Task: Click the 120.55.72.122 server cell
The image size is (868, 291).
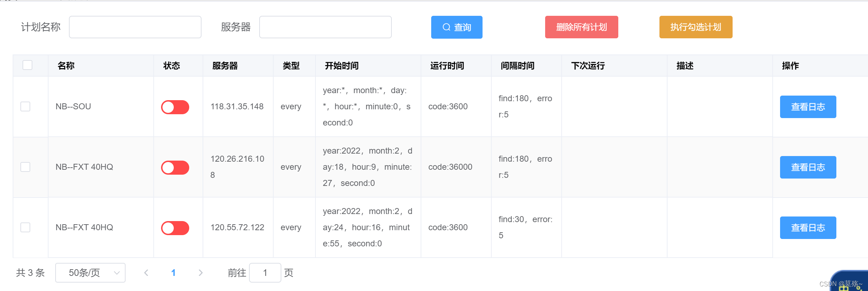Action: [x=237, y=227]
